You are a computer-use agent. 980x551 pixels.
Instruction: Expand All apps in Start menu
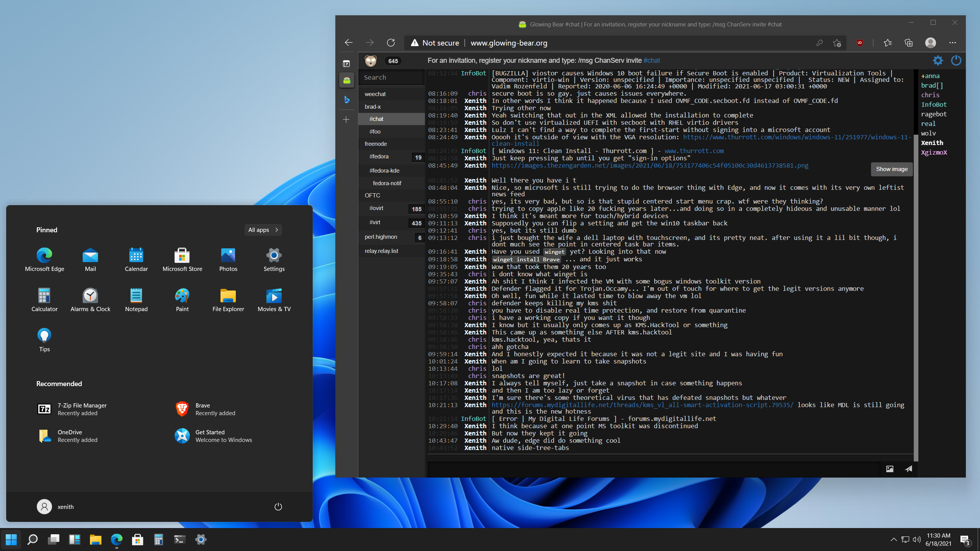[263, 230]
